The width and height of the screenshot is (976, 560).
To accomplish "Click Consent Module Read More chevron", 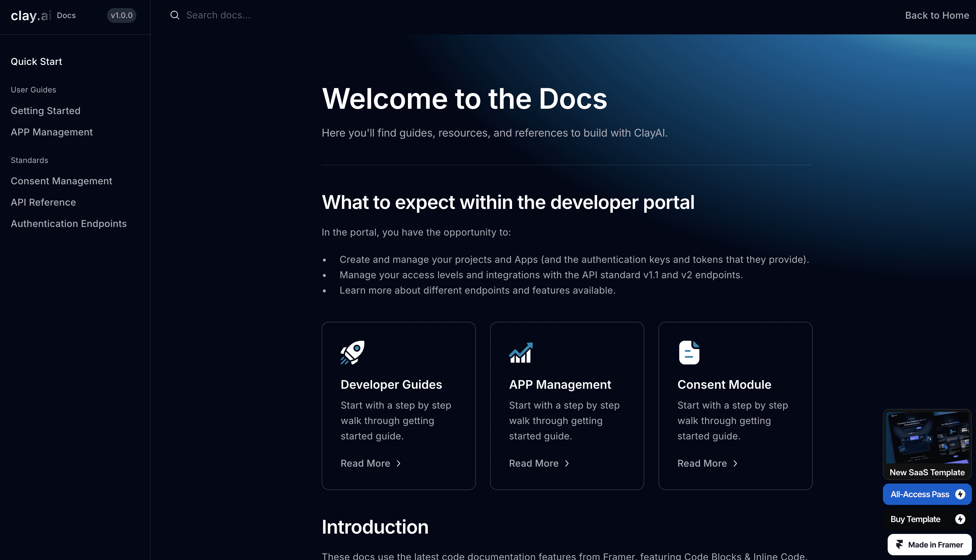I will click(736, 463).
